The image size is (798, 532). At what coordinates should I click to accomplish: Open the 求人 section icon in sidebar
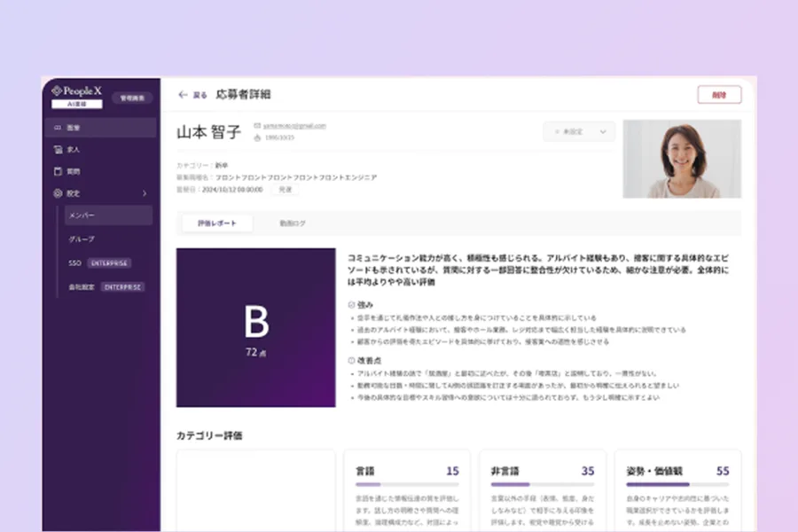click(x=58, y=150)
